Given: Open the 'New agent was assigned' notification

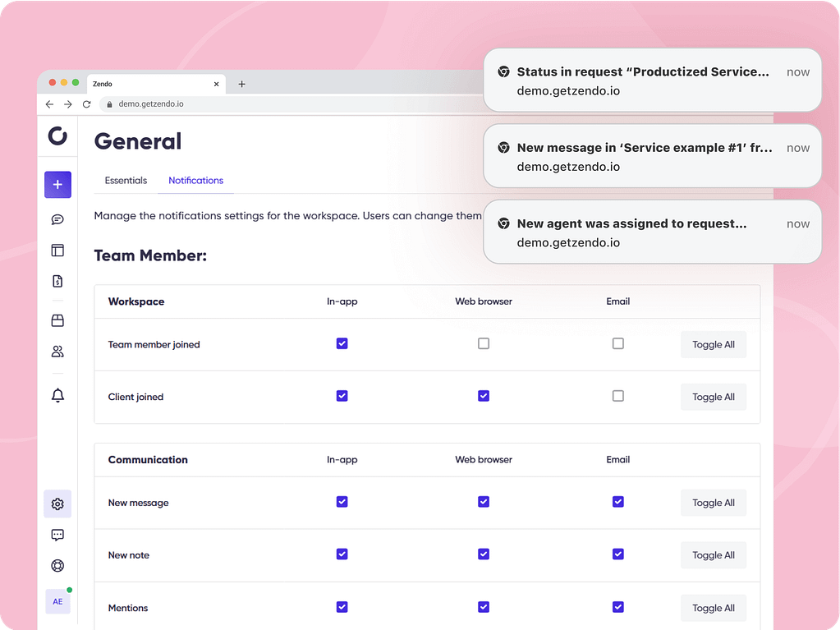Looking at the screenshot, I should [x=653, y=232].
